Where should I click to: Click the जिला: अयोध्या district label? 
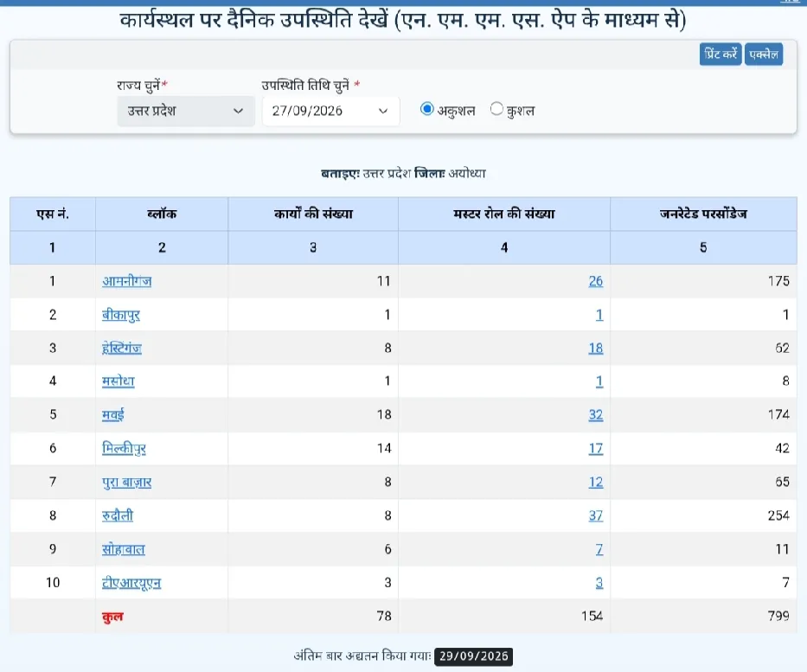tap(450, 173)
